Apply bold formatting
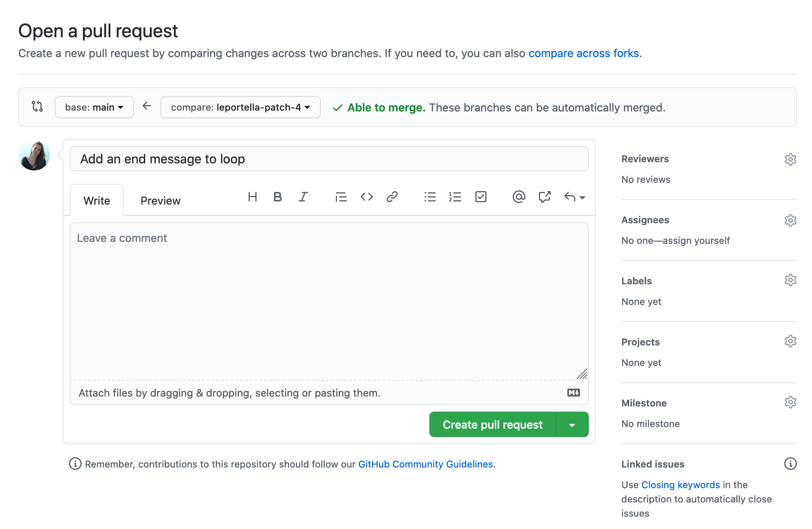 [278, 197]
